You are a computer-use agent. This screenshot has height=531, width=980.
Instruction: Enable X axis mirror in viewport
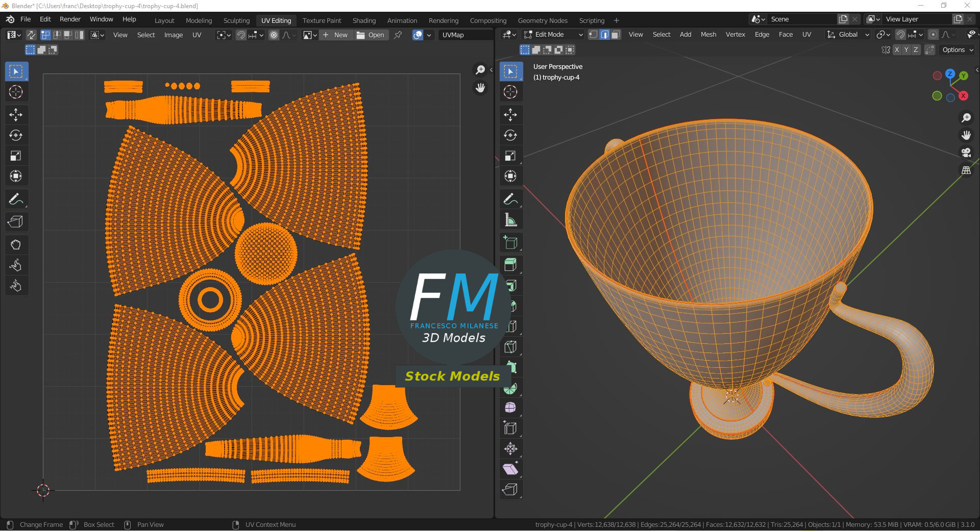point(897,50)
